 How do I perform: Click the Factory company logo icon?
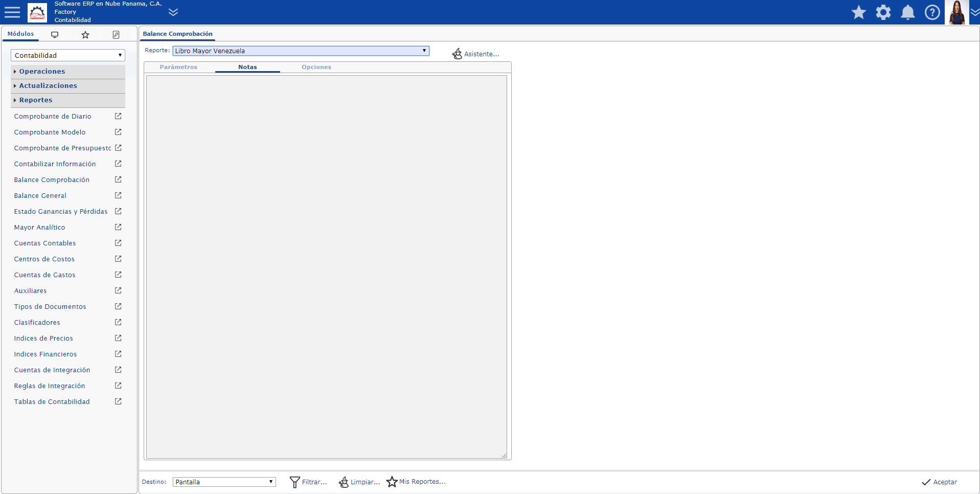37,12
